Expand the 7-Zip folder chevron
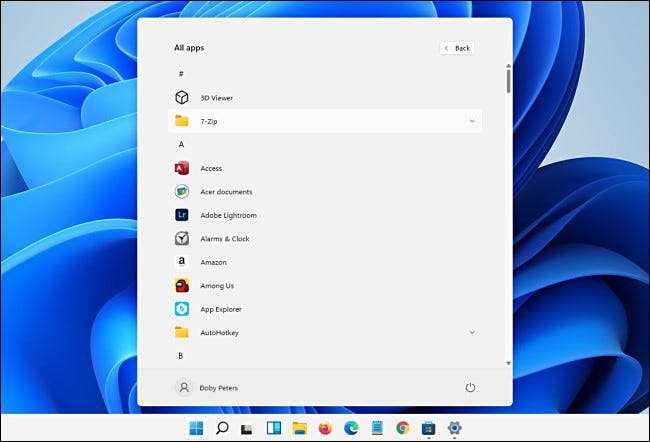Screen dimensions: 650x442 tap(471, 121)
